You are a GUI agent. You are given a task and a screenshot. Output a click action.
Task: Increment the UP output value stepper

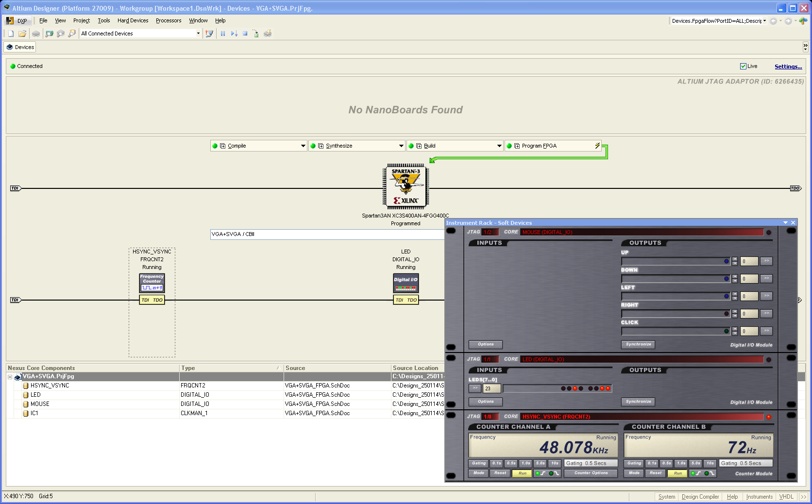735,259
